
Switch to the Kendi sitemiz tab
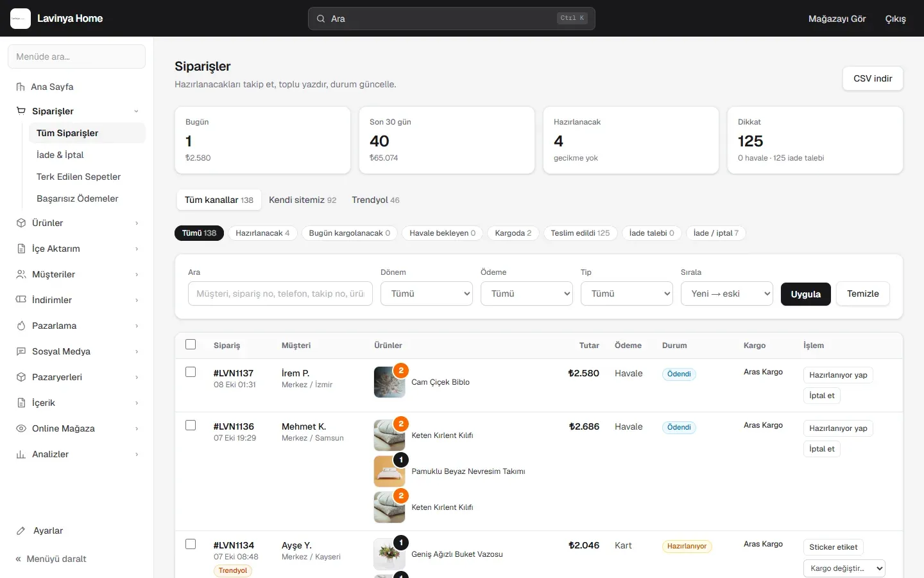302,200
